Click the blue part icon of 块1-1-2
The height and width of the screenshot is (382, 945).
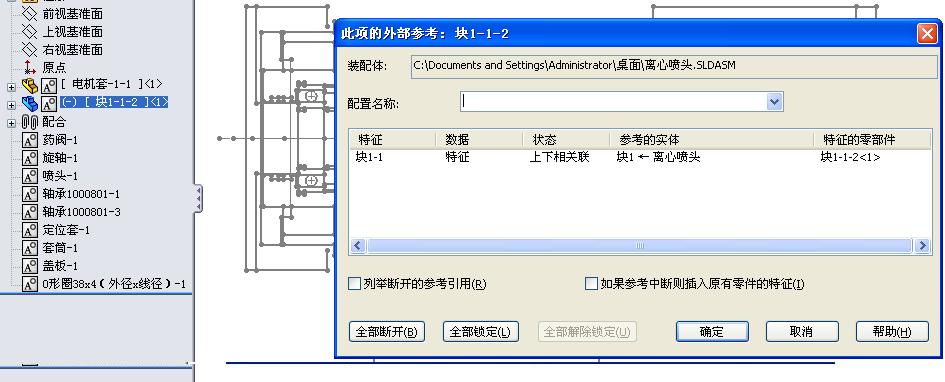(30, 104)
